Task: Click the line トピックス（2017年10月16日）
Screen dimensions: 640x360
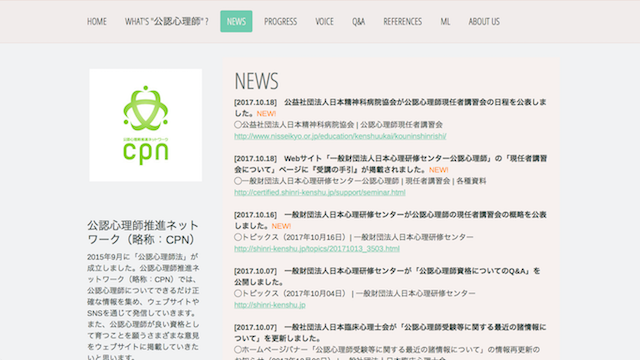Action: click(353, 237)
